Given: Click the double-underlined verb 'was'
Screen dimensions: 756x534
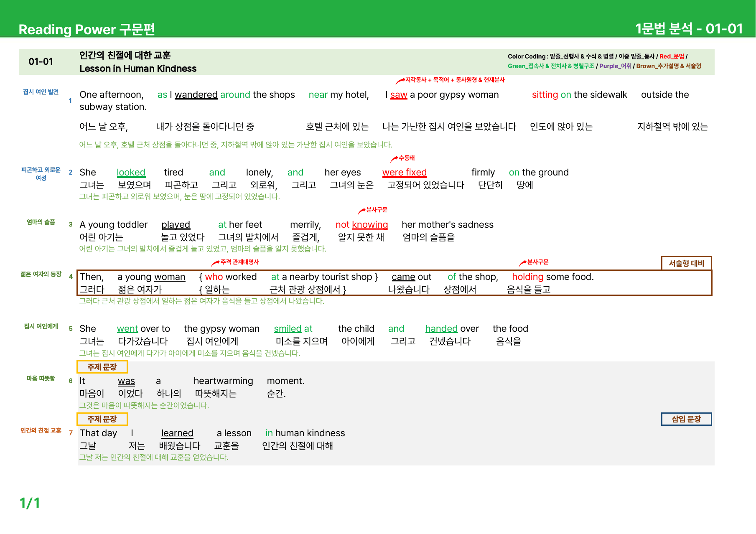Looking at the screenshot, I should (126, 381).
